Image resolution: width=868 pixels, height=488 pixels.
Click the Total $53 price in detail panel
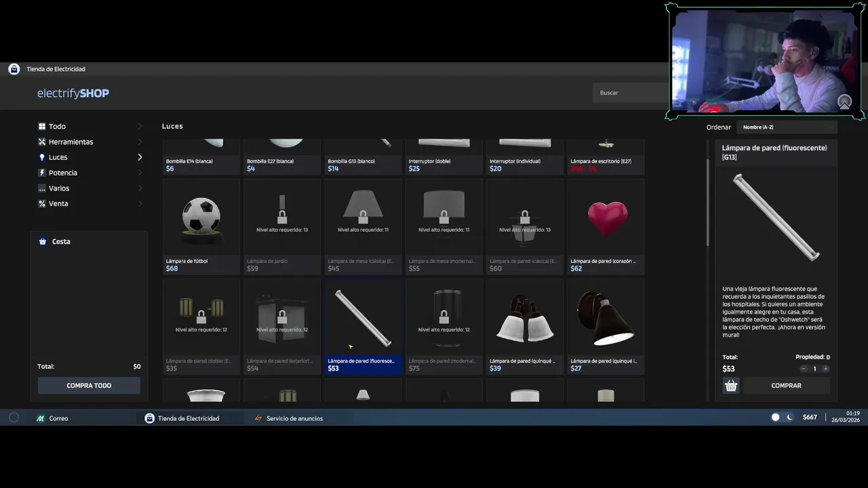729,369
